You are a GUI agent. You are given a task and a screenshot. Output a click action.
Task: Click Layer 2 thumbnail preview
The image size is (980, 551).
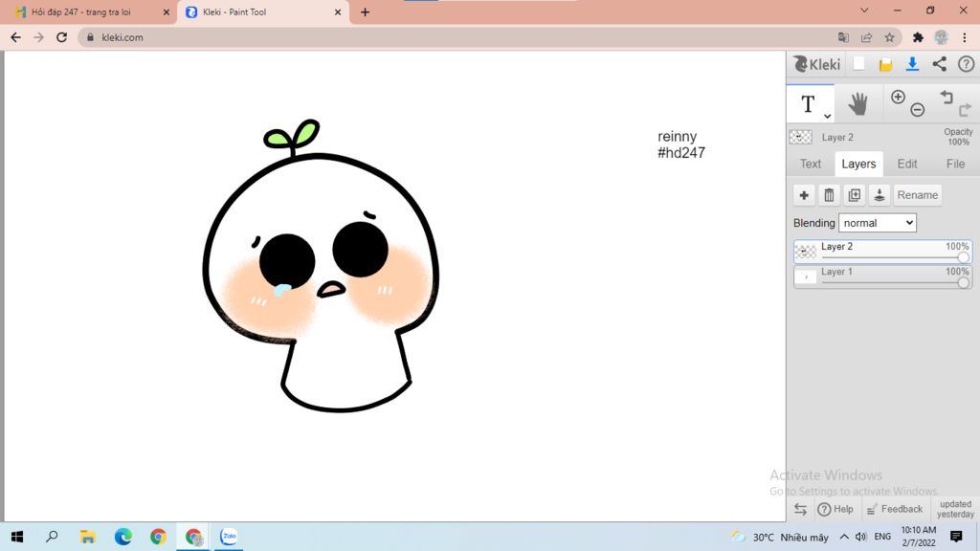(x=805, y=252)
